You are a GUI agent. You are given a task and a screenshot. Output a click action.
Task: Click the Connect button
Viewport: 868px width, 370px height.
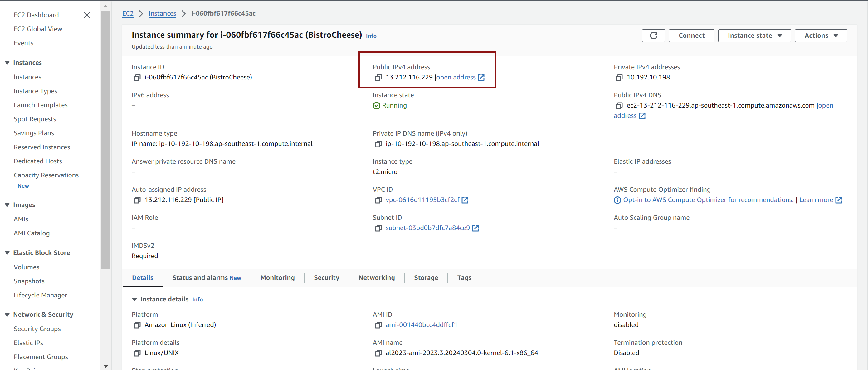691,35
